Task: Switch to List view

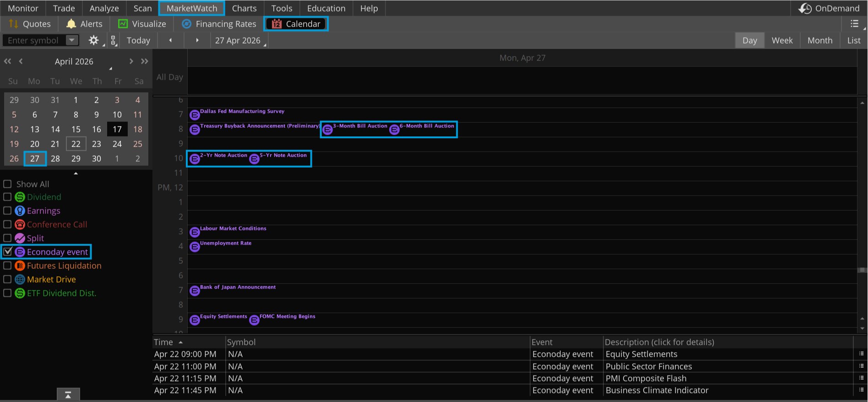Action: [854, 40]
